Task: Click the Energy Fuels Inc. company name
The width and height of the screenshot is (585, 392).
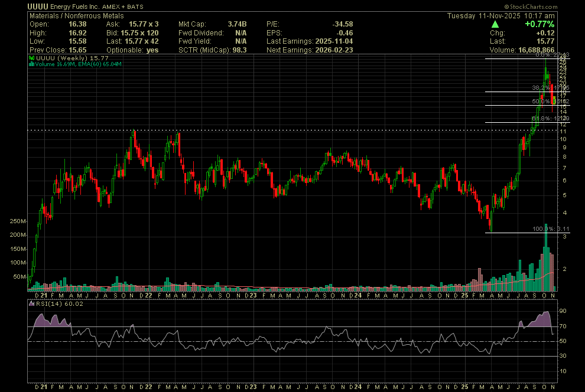Action: pyautogui.click(x=75, y=6)
